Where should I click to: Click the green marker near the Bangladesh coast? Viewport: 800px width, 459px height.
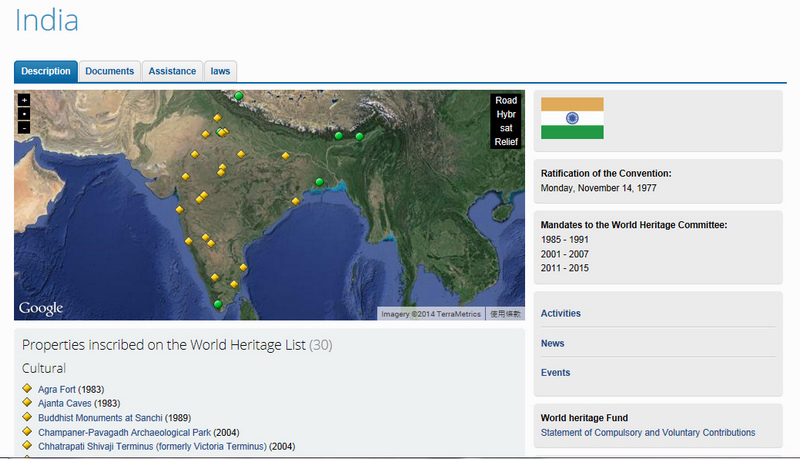click(x=319, y=182)
